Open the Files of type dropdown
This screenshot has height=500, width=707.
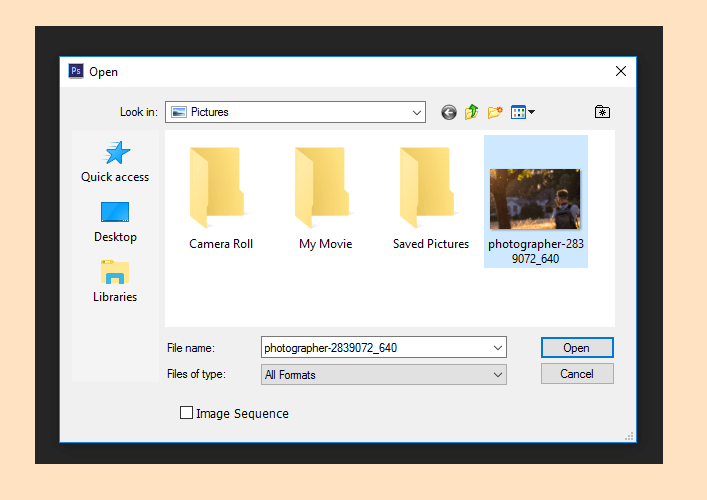(384, 375)
